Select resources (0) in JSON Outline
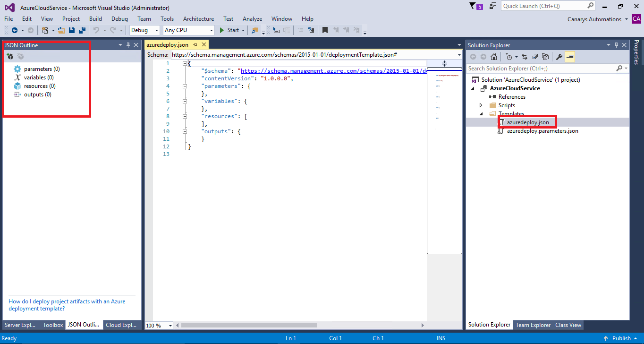Image resolution: width=644 pixels, height=344 pixels. [40, 86]
